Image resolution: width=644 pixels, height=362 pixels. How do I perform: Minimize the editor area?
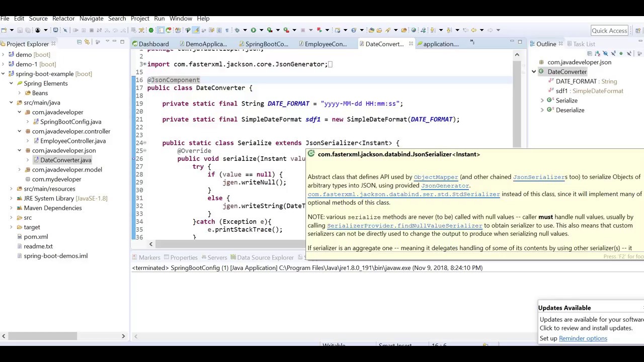pos(512,42)
